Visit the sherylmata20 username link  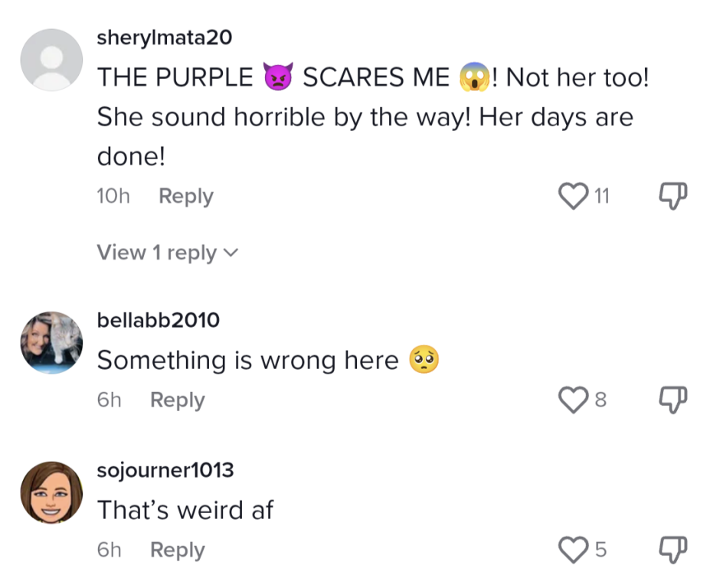coord(164,38)
